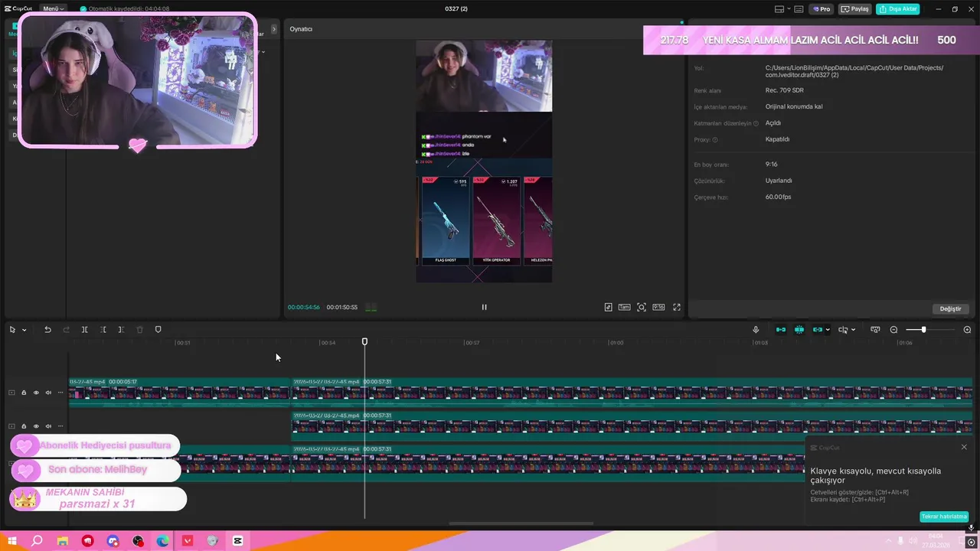980x551 pixels.
Task: Undo the last timeline edit
Action: coord(47,330)
